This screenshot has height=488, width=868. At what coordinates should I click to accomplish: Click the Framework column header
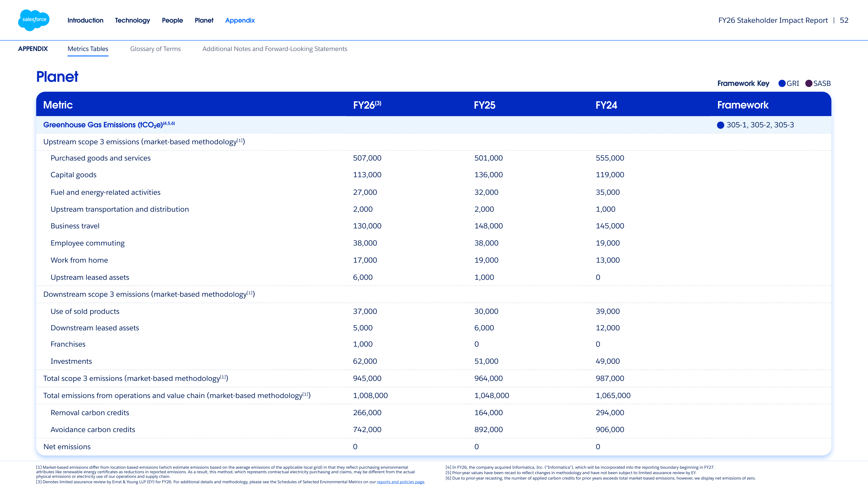743,105
